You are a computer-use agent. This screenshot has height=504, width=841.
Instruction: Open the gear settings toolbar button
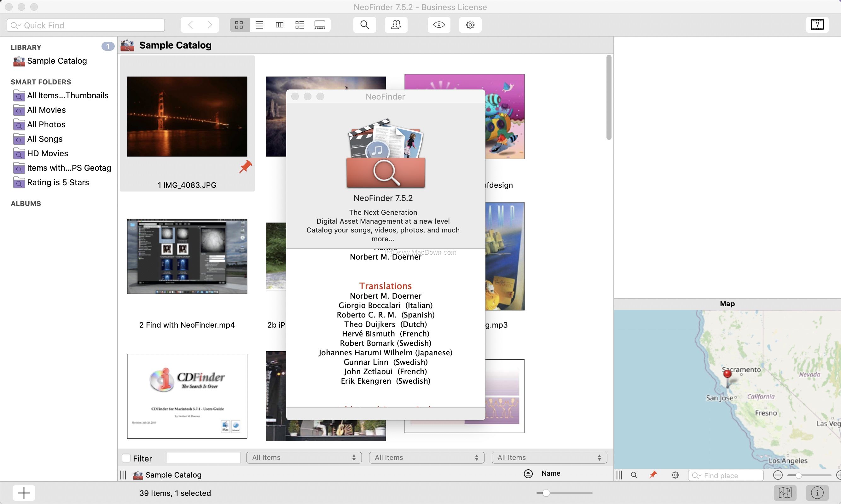(470, 25)
